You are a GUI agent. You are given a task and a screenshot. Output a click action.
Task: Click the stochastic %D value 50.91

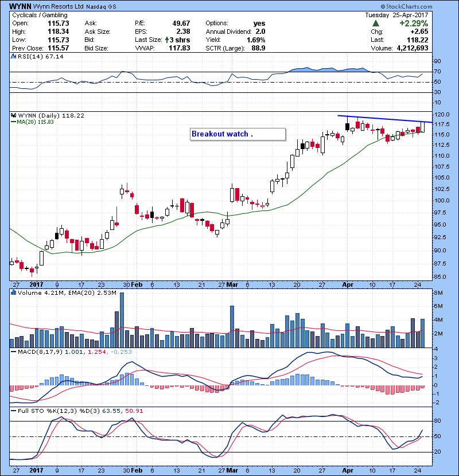point(134,411)
